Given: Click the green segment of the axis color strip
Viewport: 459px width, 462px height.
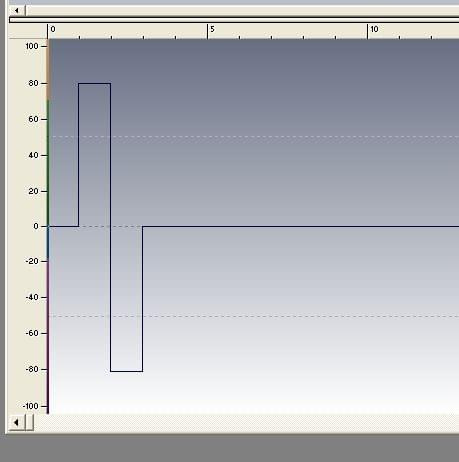Looking at the screenshot, I should coord(48,163).
